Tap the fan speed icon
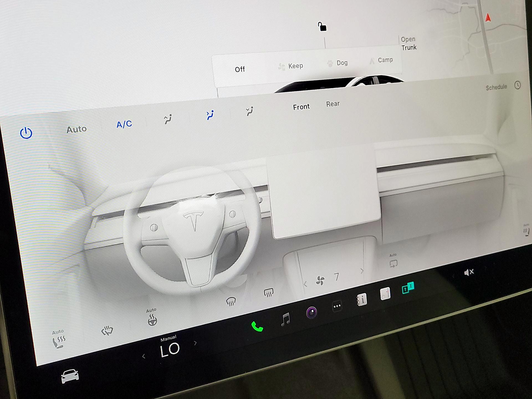The height and width of the screenshot is (399, 532). pos(320,280)
